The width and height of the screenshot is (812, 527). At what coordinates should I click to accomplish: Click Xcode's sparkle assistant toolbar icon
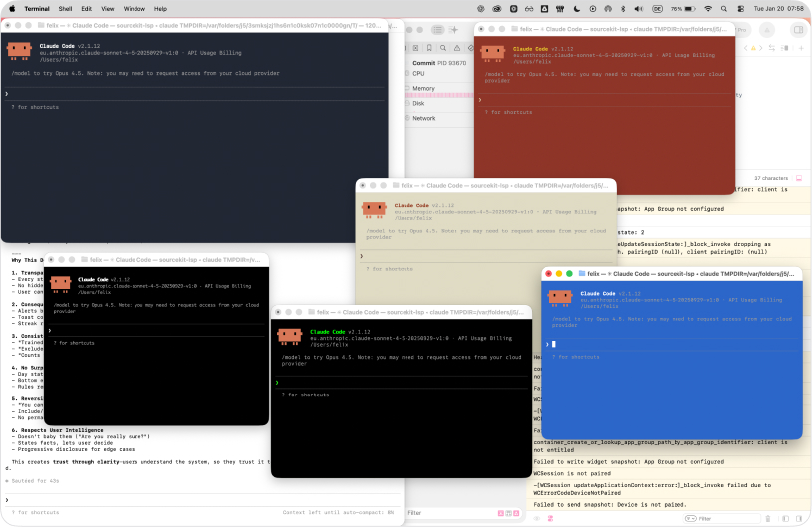click(453, 30)
